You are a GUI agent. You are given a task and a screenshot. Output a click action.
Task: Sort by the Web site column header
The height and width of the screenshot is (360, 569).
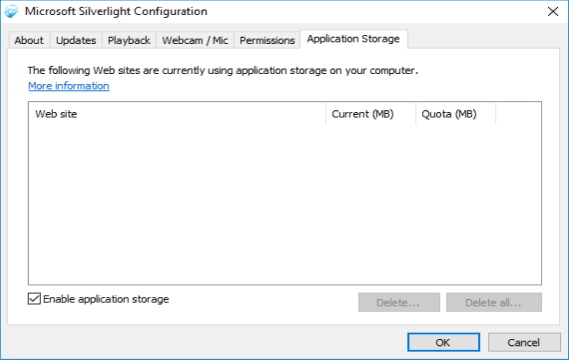pyautogui.click(x=177, y=114)
